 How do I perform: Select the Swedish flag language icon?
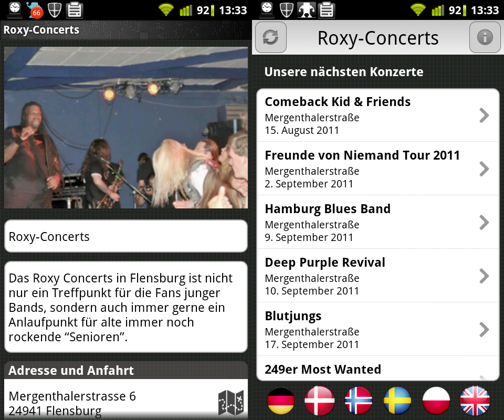click(397, 401)
